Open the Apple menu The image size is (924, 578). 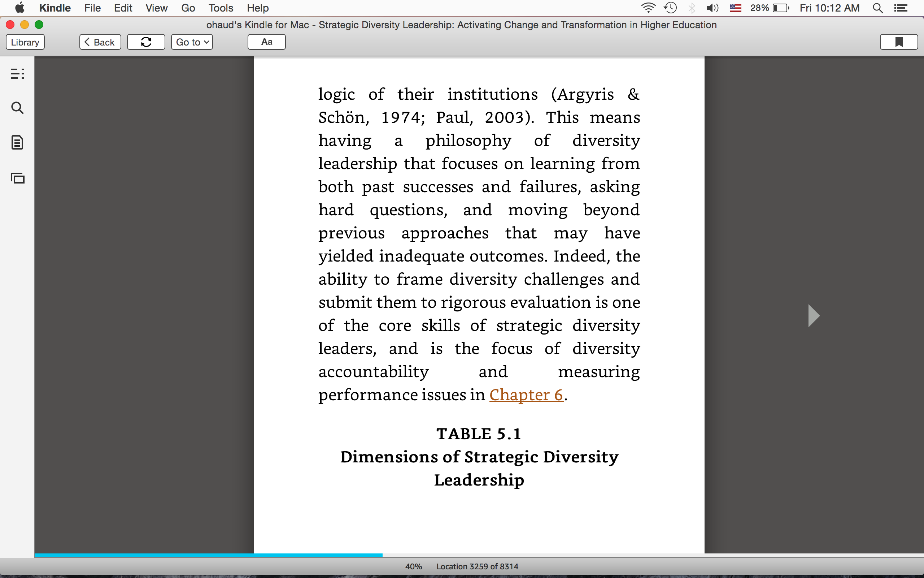click(19, 8)
